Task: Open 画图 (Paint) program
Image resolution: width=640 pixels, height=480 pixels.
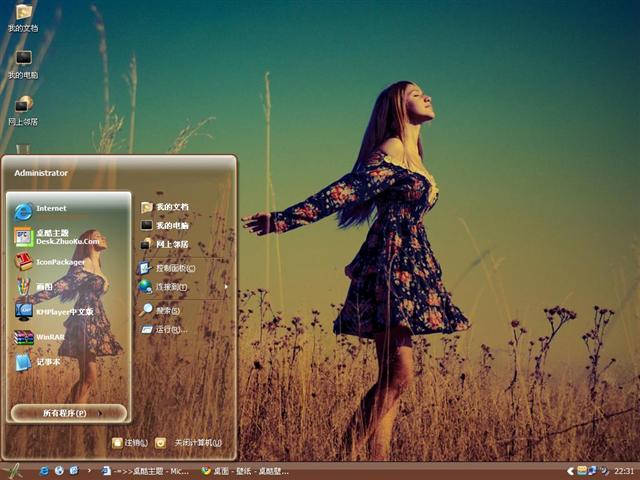Action: 45,286
